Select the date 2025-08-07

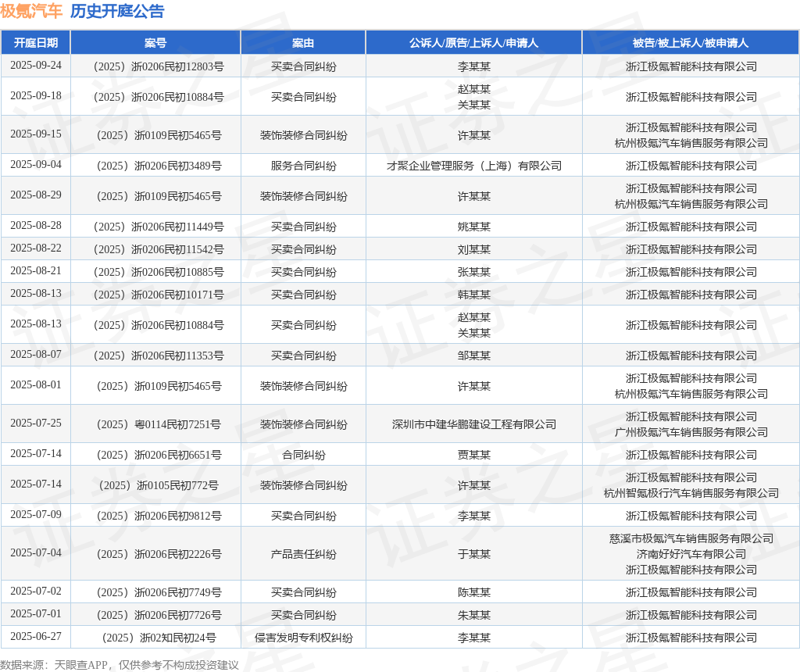[36, 355]
